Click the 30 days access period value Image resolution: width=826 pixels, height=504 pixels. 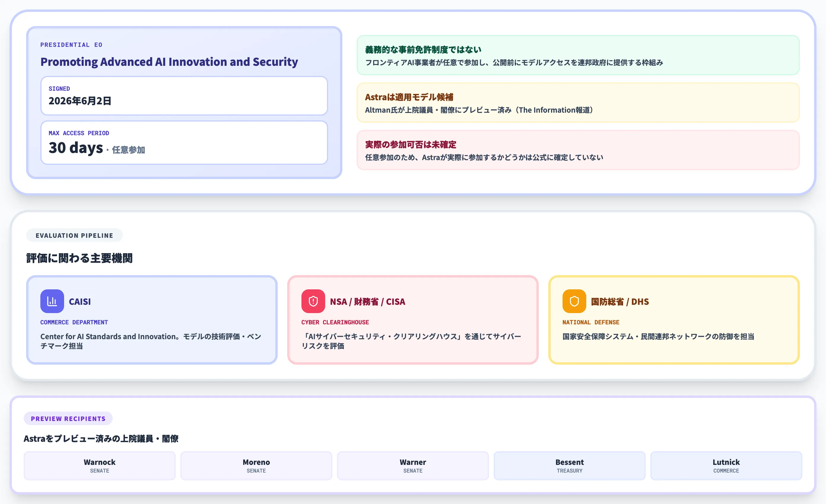pyautogui.click(x=76, y=148)
